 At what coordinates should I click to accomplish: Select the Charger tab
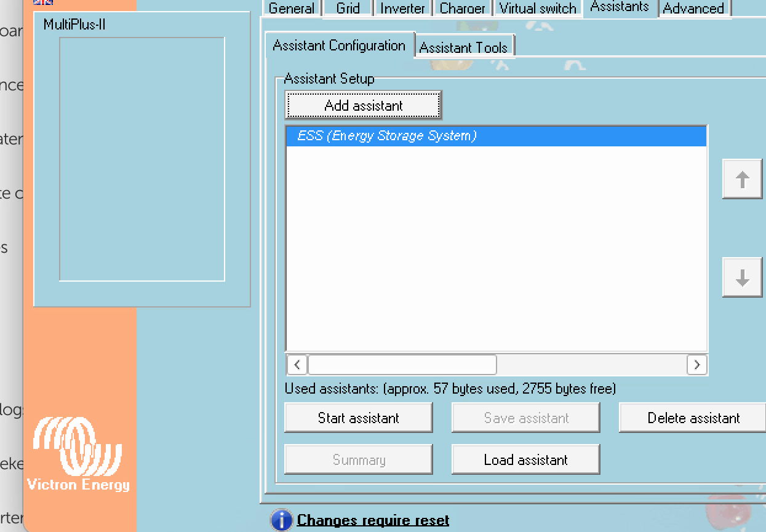(462, 9)
